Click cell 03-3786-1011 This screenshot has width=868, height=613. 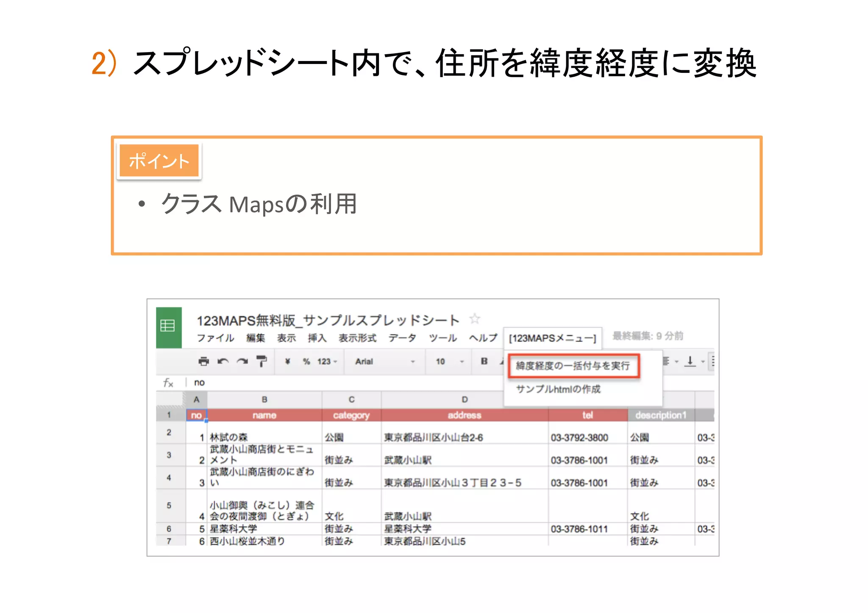pyautogui.click(x=588, y=529)
